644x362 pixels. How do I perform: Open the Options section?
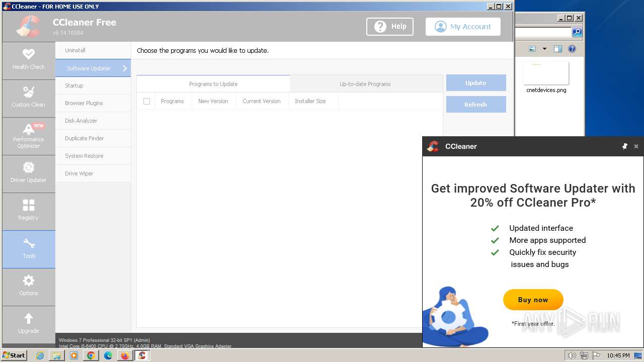tap(29, 287)
